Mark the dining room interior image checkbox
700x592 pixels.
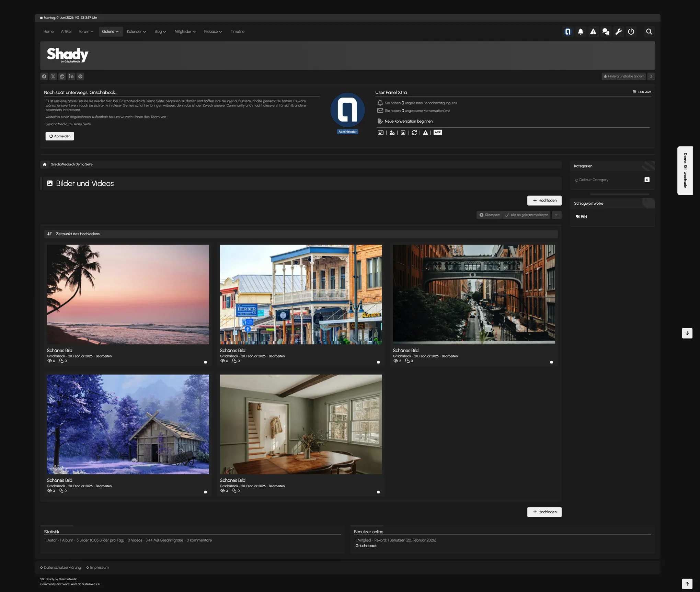[x=378, y=492]
